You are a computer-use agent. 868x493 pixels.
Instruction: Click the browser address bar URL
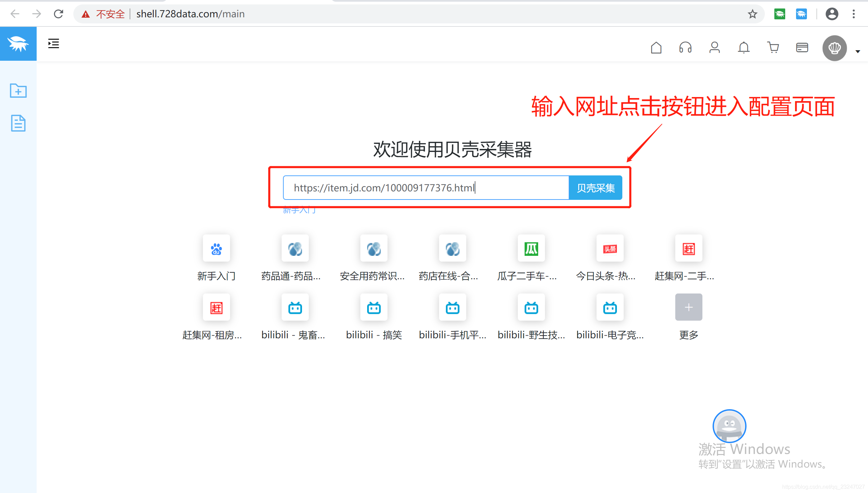tap(190, 14)
